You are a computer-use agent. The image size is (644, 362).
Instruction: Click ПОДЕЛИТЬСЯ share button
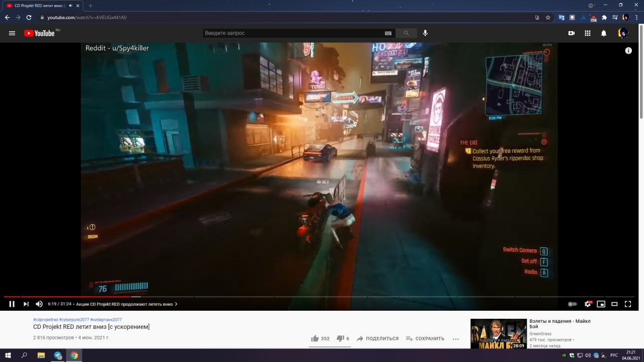(x=377, y=338)
